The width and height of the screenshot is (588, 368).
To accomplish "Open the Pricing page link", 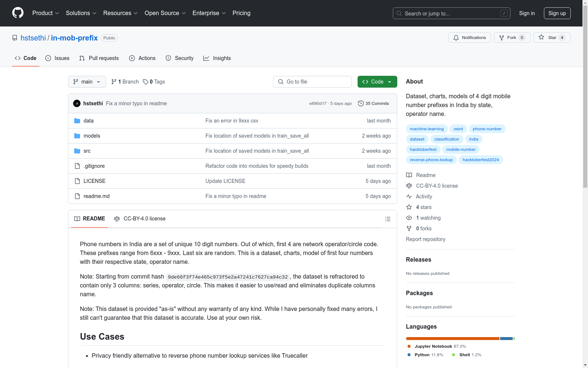I will click(241, 13).
